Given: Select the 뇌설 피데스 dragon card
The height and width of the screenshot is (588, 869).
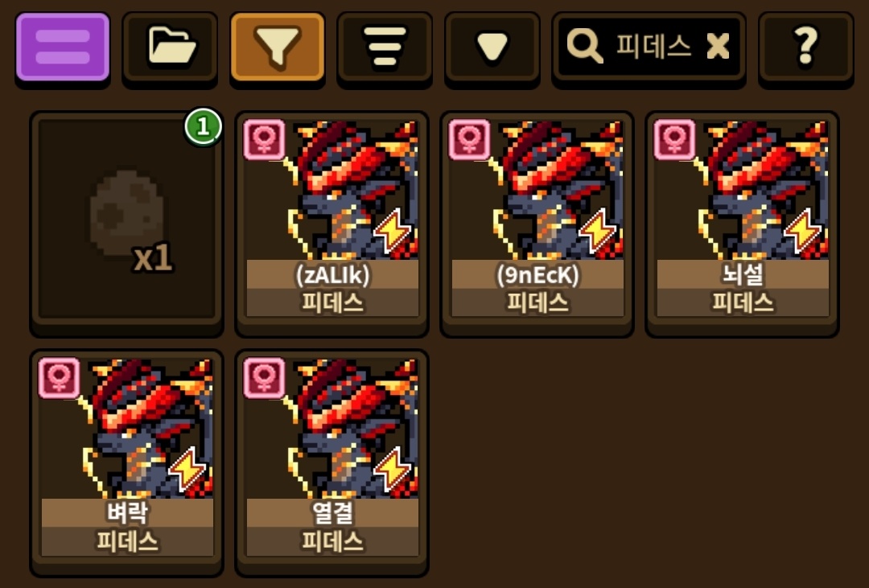Looking at the screenshot, I should pyautogui.click(x=742, y=224).
